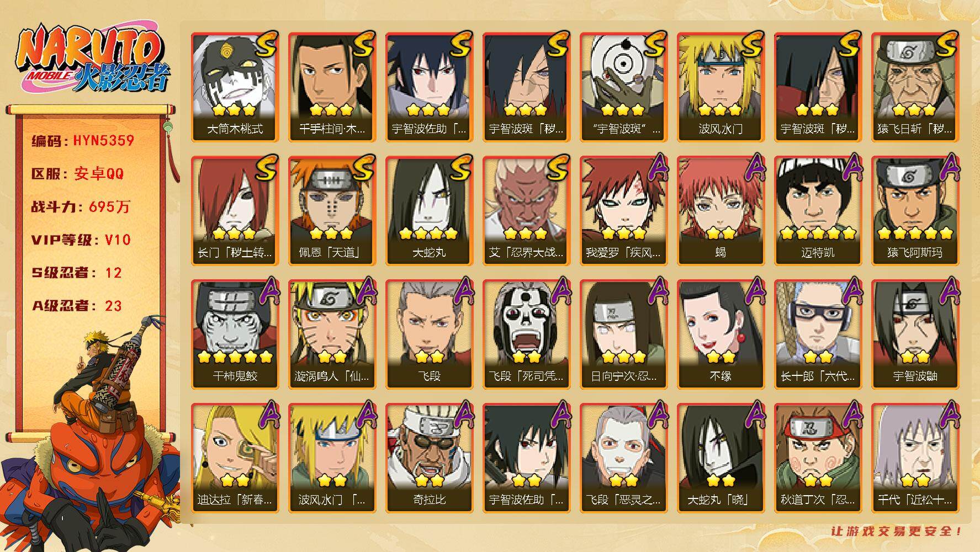Choose the 大蛇丸 S-rank ninja card
Screen dimensions: 980x552
click(430, 211)
